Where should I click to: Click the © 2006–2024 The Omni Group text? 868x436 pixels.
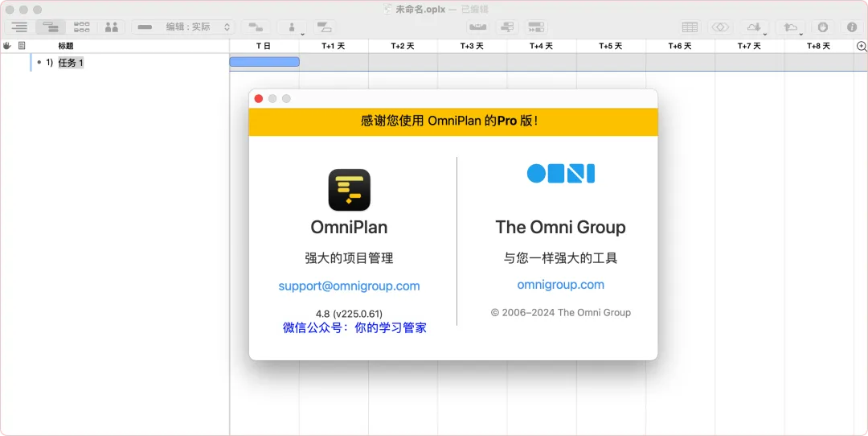click(x=561, y=312)
